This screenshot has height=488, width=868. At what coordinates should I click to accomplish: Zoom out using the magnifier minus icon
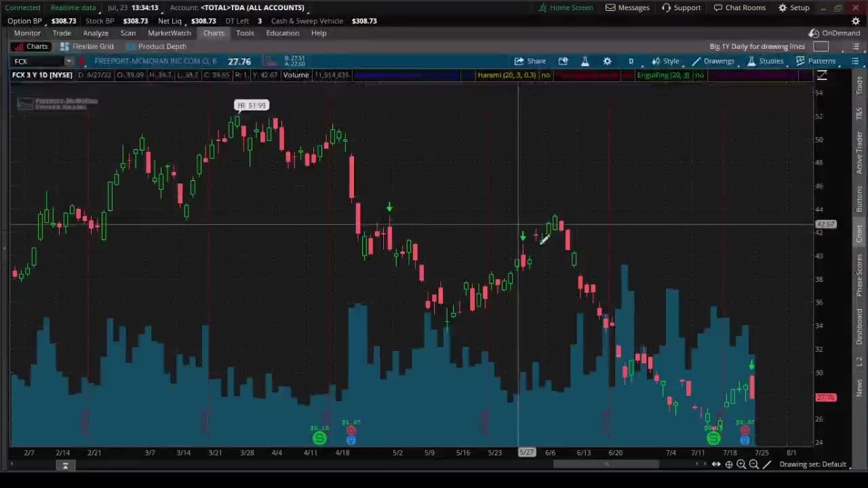click(x=753, y=464)
